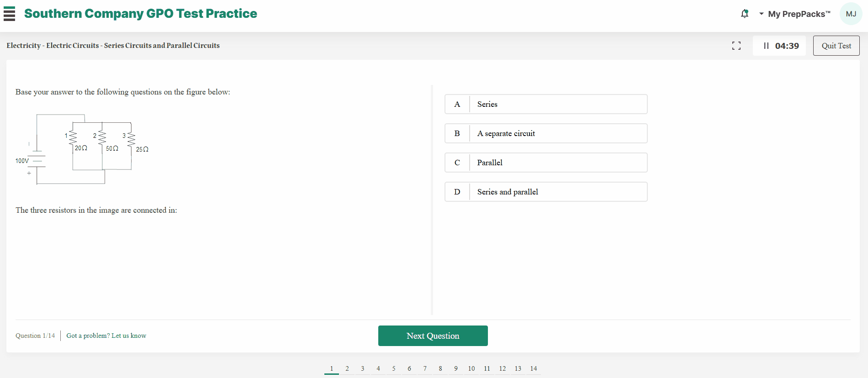
Task: Select answer B A separate circuit
Action: click(x=546, y=133)
